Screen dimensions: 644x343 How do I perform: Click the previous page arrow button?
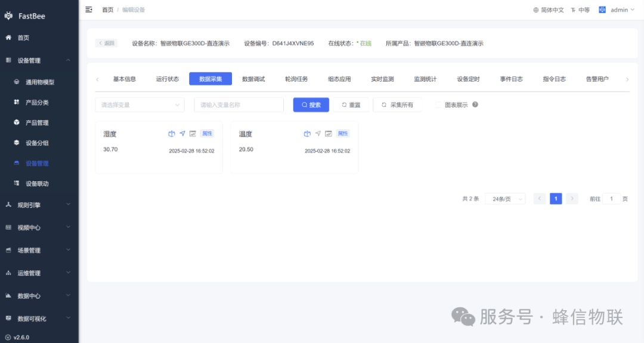(x=540, y=199)
